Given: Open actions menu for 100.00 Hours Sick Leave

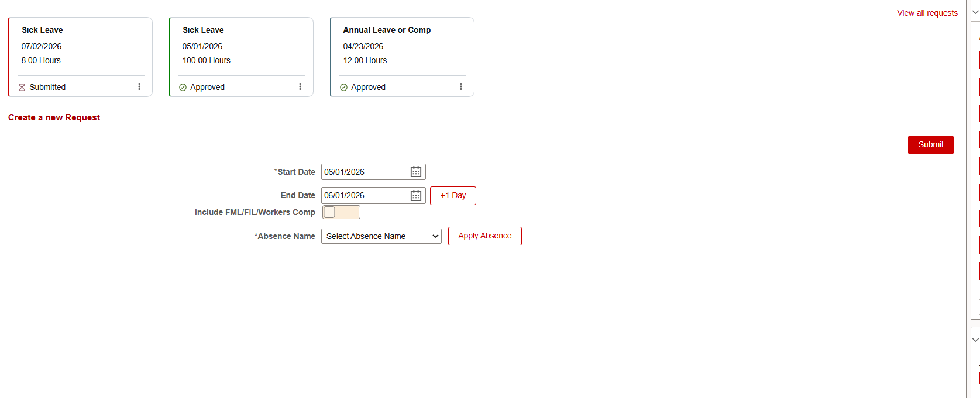Looking at the screenshot, I should click(300, 86).
